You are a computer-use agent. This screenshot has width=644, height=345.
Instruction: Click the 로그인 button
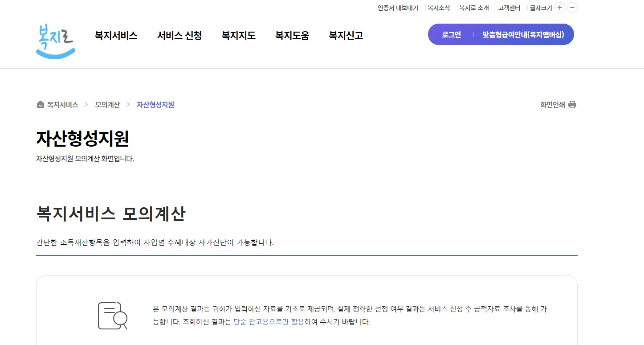tap(451, 34)
